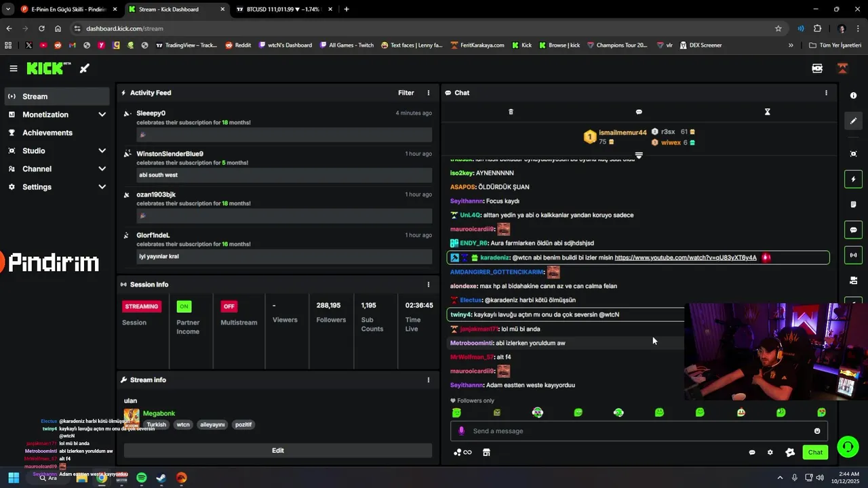Expand the Settings menu
Image resolution: width=868 pixels, height=488 pixels.
(57, 187)
